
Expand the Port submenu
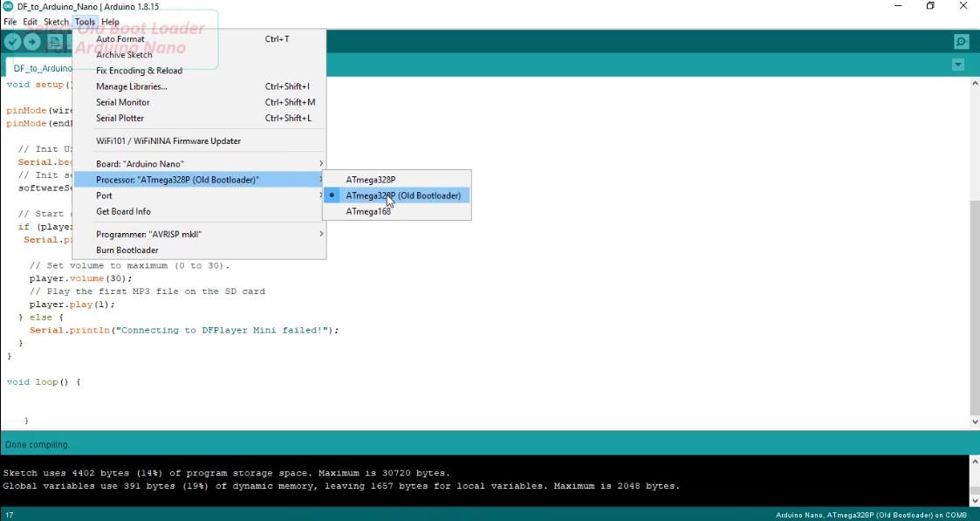click(199, 195)
